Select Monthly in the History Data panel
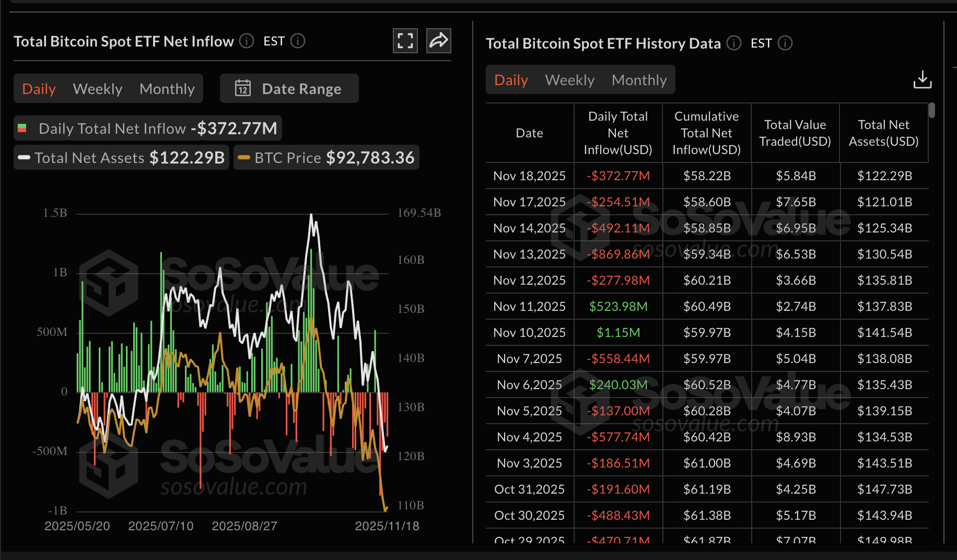This screenshot has width=957, height=560. (x=639, y=79)
